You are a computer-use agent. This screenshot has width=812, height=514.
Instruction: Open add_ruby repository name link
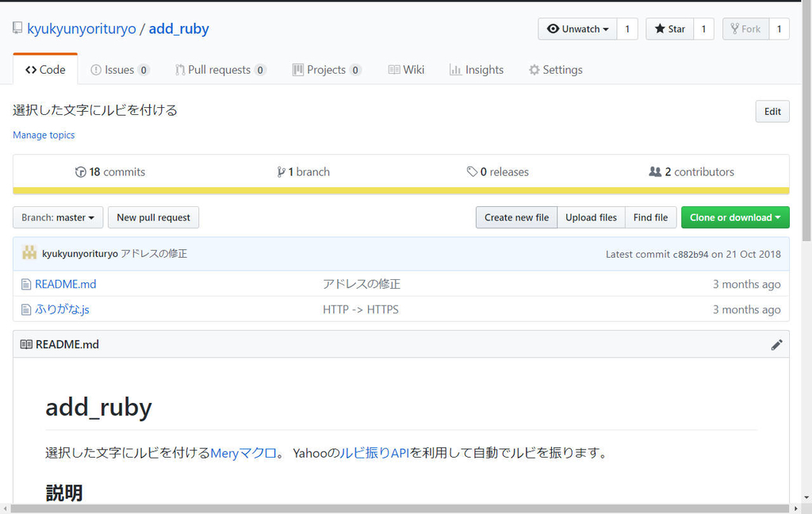click(x=178, y=29)
